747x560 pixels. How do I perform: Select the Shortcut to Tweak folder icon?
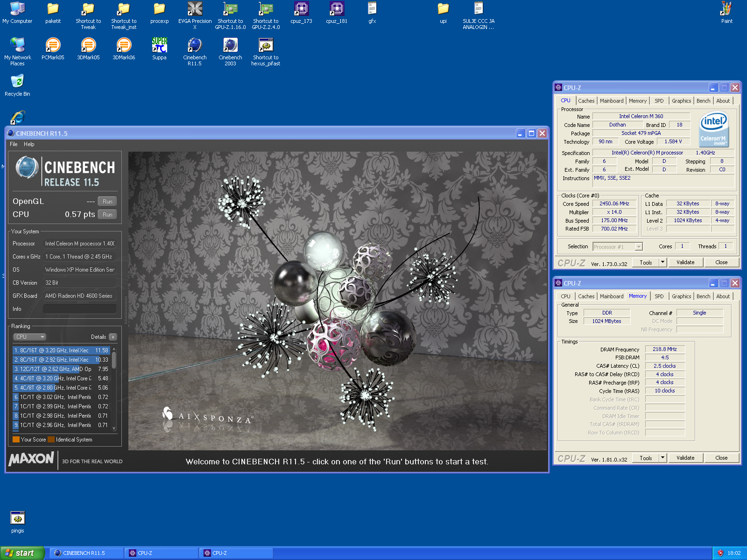pyautogui.click(x=88, y=15)
